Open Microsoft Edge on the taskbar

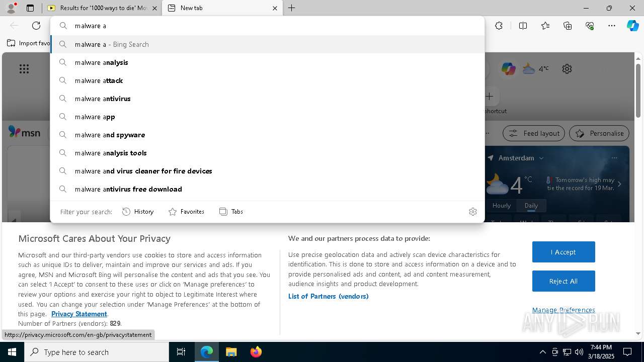tap(207, 352)
